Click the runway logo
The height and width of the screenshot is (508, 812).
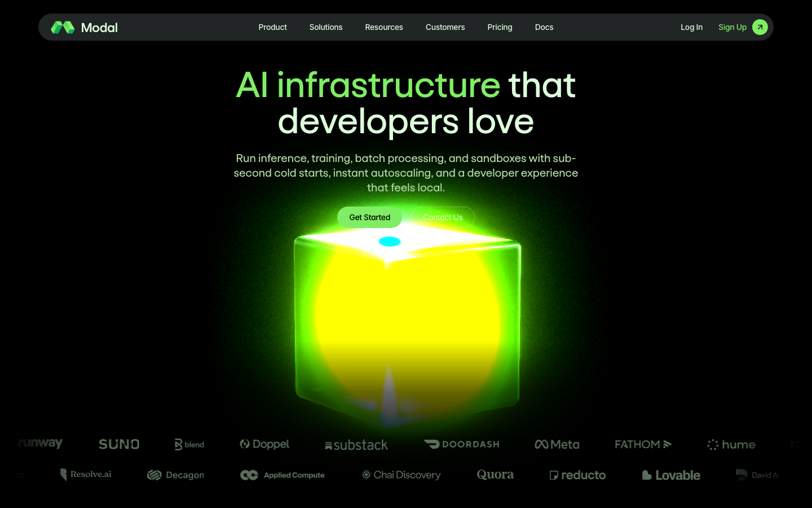pyautogui.click(x=40, y=443)
